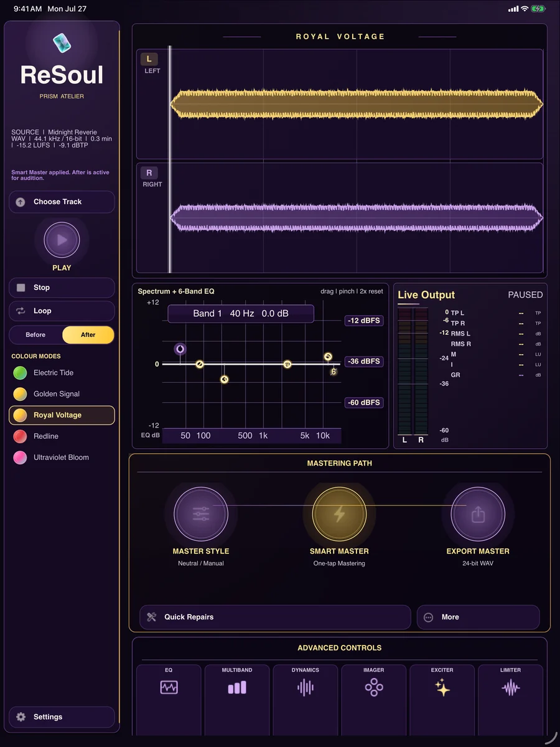Select EQ band 3 node below zero line
This screenshot has width=560, height=747.
pos(225,379)
